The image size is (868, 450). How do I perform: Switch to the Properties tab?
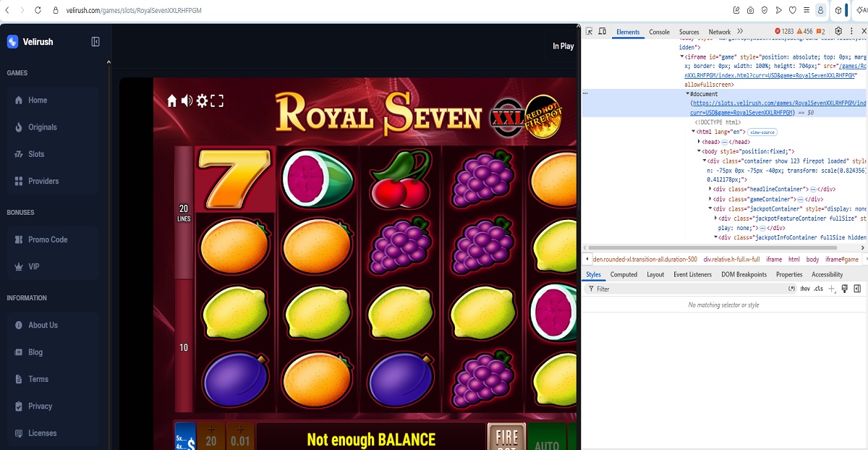pos(789,275)
